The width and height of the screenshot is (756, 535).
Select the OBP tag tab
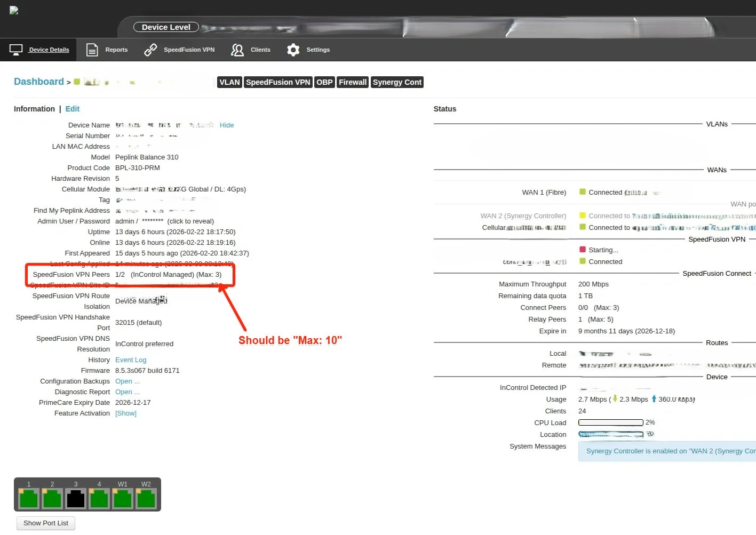coord(324,82)
